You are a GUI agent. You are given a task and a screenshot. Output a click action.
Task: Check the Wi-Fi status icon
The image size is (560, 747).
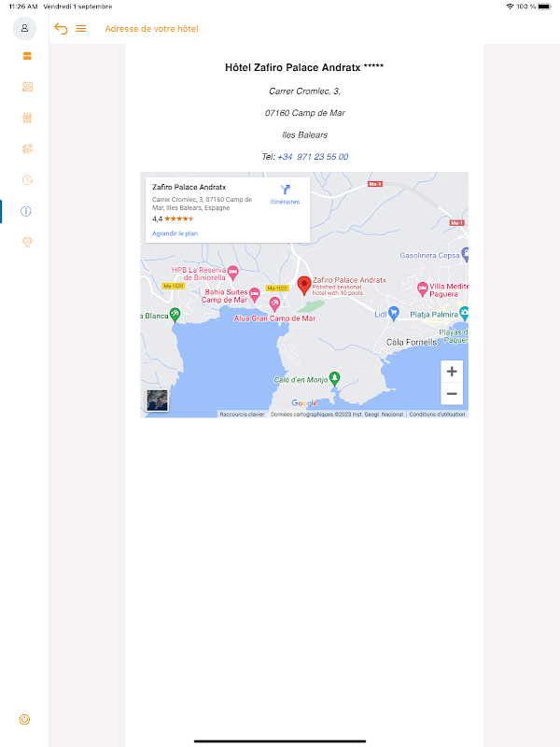[x=510, y=7]
